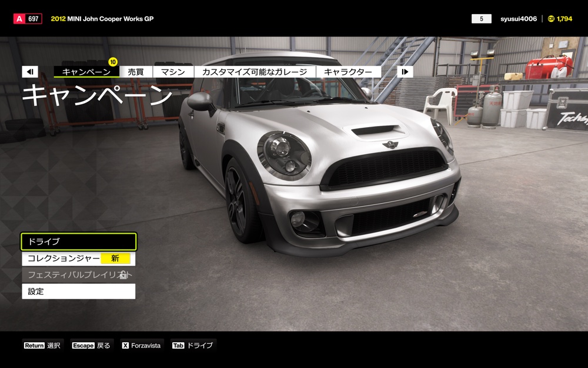Viewport: 588px width, 368px height.
Task: Open Forzavista with the X key hint
Action: (142, 346)
